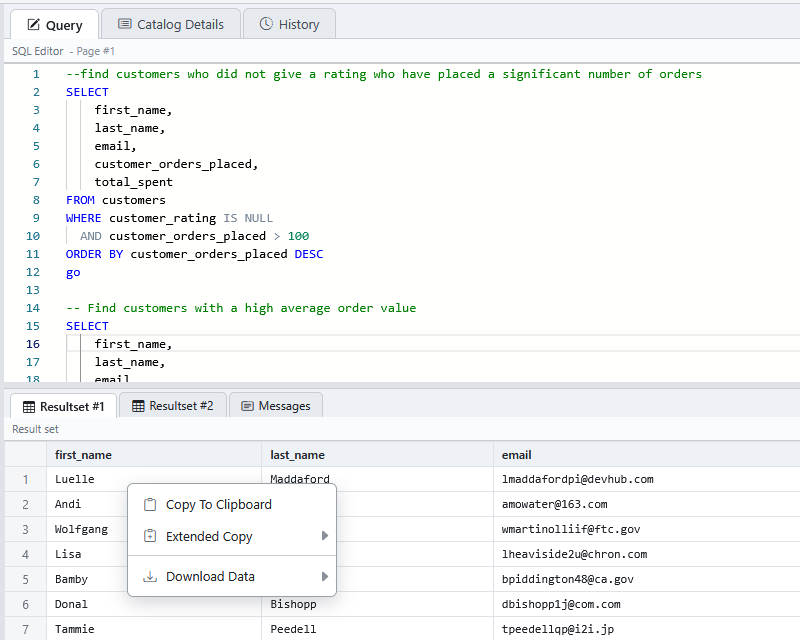Choose Copy To Clipboard from context menu
Viewport: 800px width, 640px height.
tap(232, 505)
